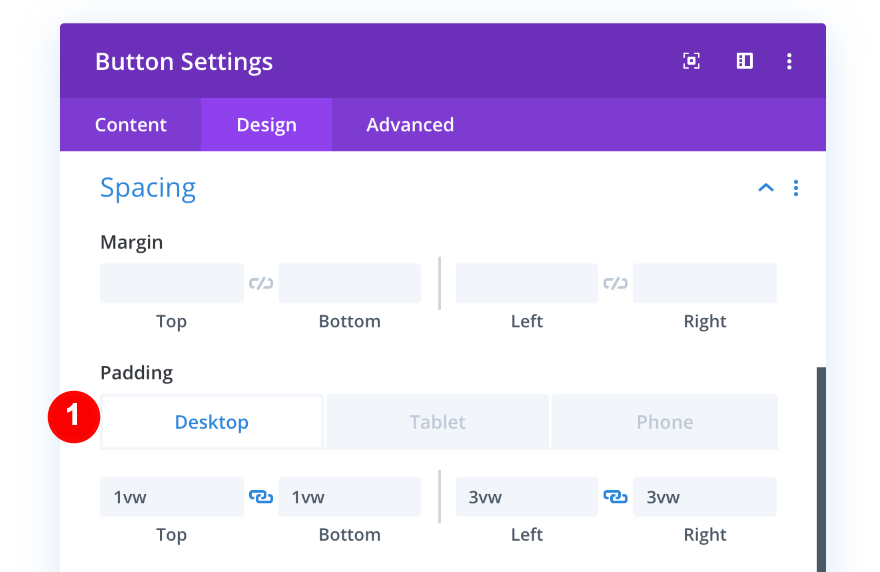
Task: Link margin top and bottom values
Action: pos(261,283)
